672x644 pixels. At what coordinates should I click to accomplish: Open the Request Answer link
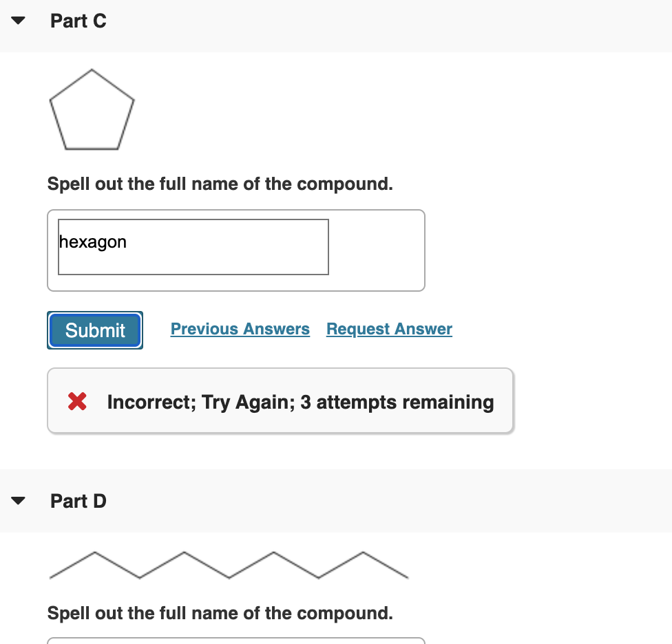pos(389,329)
